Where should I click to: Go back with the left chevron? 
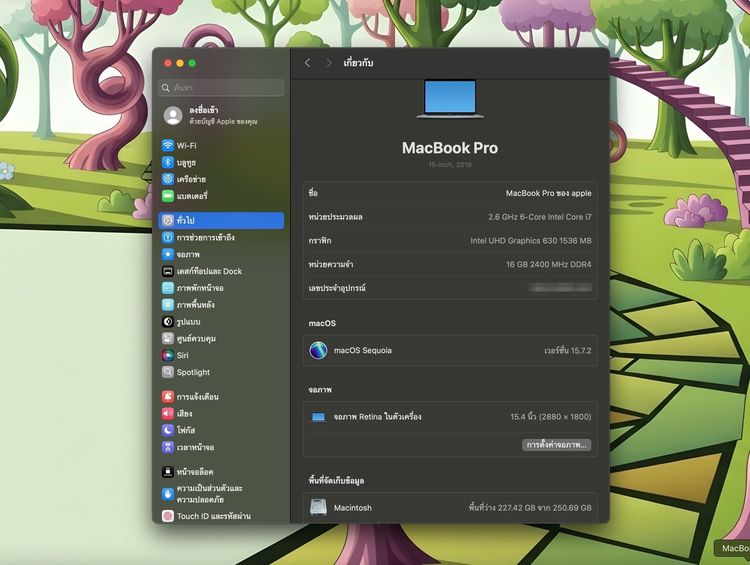[307, 63]
